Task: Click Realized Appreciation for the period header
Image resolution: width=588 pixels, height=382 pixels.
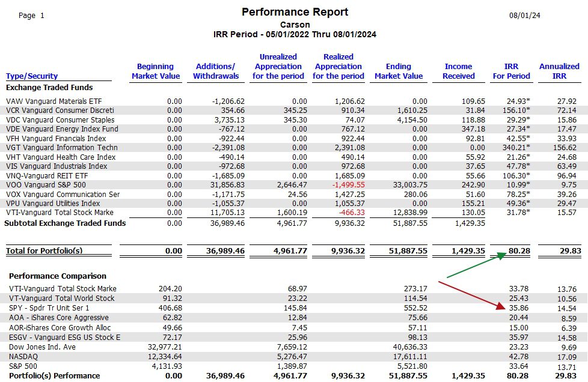Action: (338, 66)
